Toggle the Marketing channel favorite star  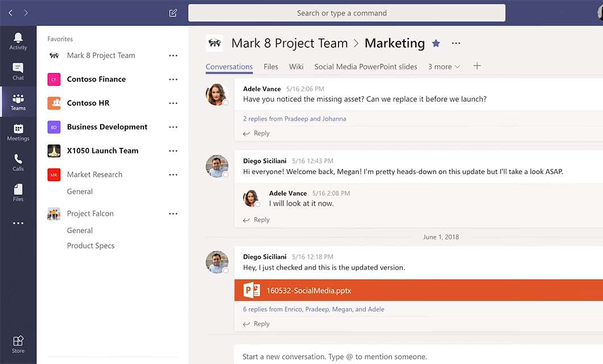pyautogui.click(x=435, y=42)
